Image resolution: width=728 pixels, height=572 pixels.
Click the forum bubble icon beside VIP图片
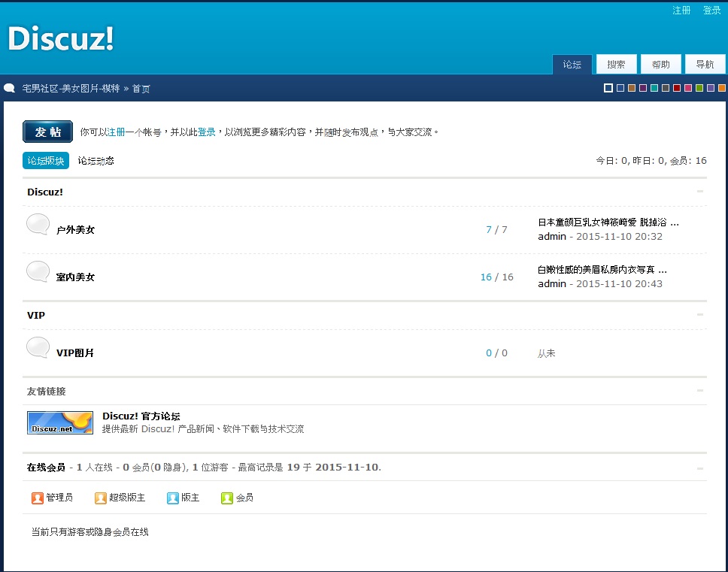coord(38,347)
